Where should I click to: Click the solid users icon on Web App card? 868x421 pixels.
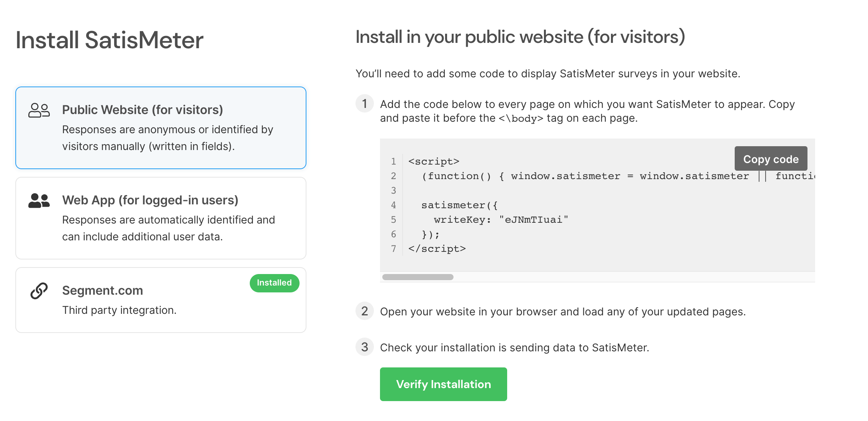coord(39,201)
